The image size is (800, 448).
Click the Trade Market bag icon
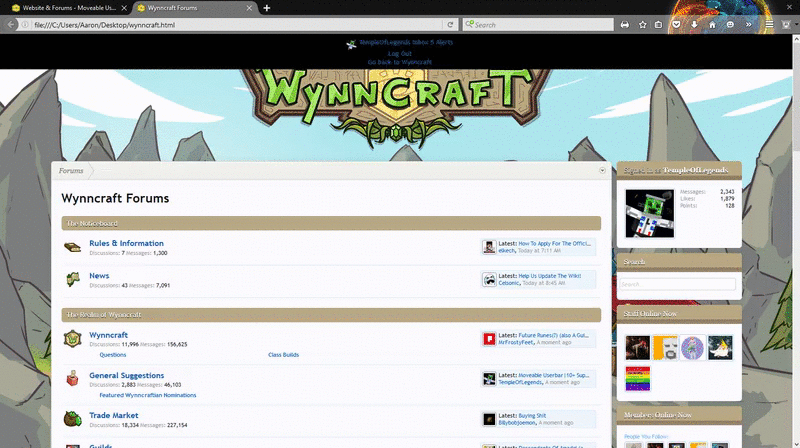click(72, 419)
